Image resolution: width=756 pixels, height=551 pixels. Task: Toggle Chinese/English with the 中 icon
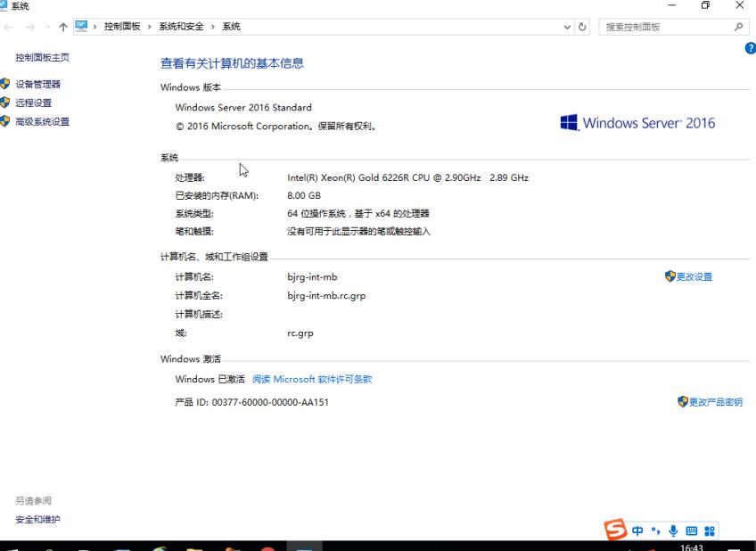(636, 530)
